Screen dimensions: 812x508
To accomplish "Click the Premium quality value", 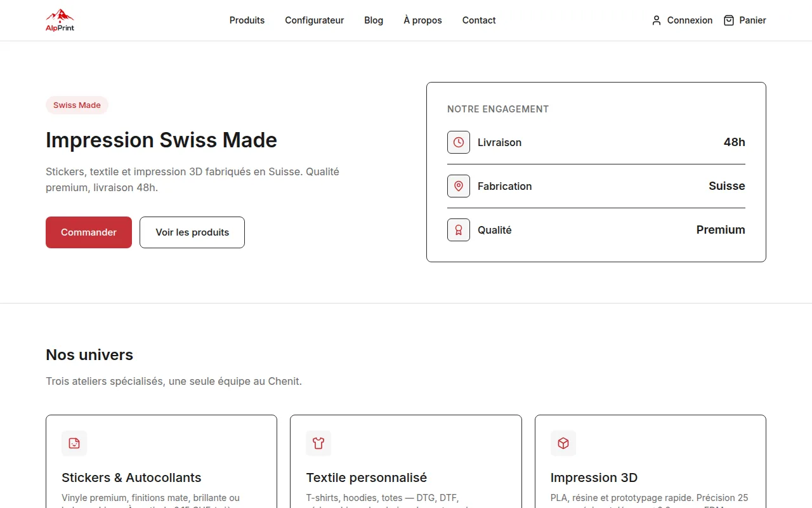I will 721,230.
